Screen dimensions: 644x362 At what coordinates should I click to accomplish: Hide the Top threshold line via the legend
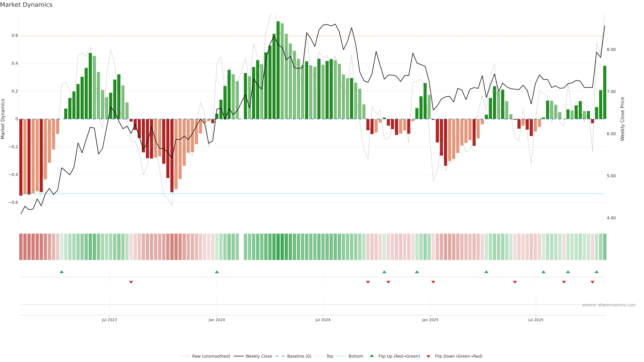pos(330,356)
